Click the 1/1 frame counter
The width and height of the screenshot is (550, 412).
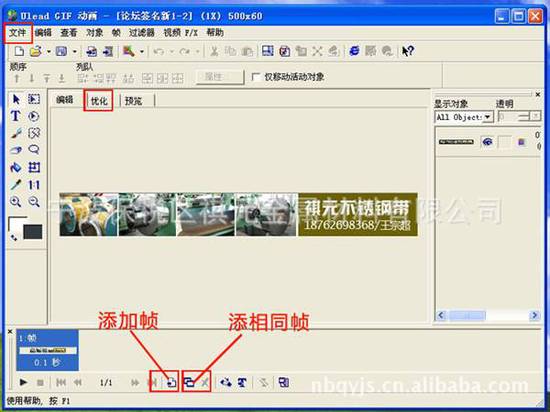tap(106, 383)
